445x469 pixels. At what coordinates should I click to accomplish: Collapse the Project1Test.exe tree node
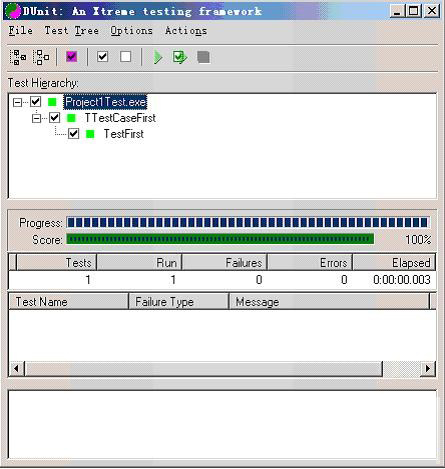tap(17, 102)
